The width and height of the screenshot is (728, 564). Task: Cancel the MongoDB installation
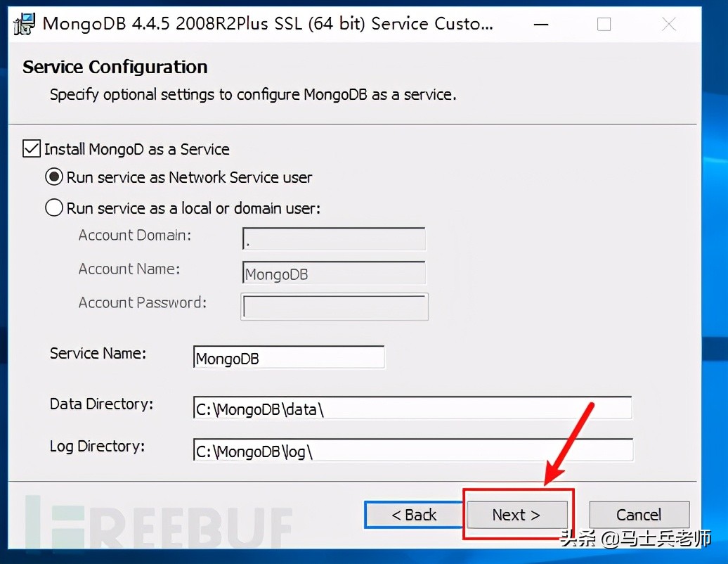(x=639, y=515)
